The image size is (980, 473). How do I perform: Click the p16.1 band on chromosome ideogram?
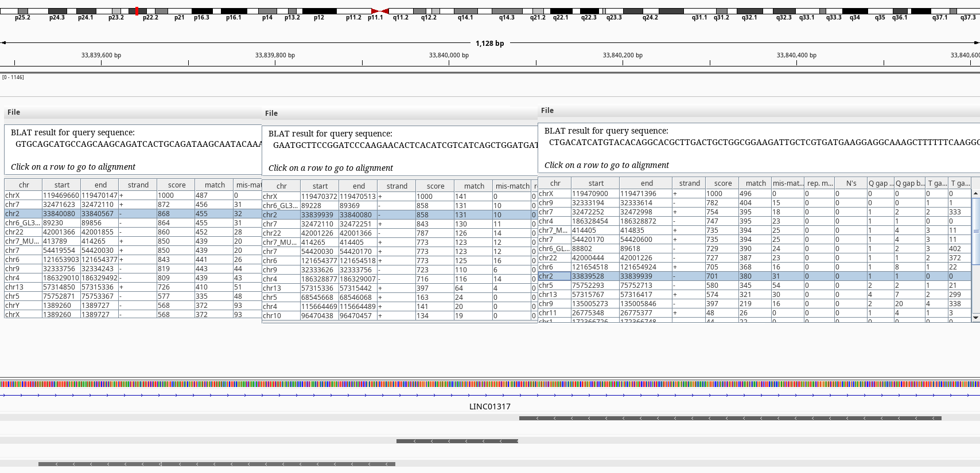(234, 11)
